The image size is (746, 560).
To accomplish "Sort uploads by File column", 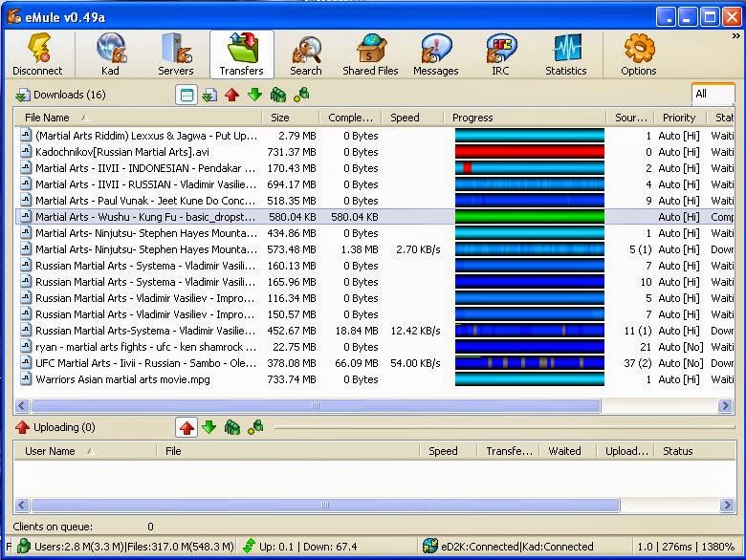I will 288,451.
